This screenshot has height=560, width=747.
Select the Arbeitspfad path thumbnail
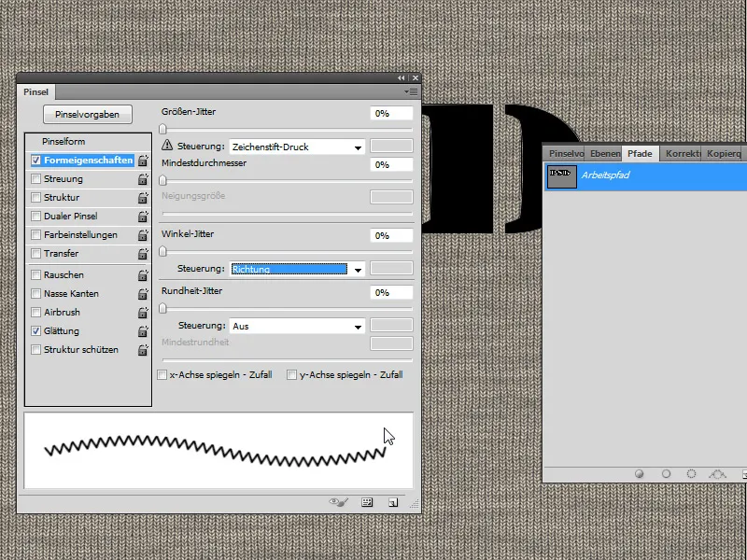562,176
